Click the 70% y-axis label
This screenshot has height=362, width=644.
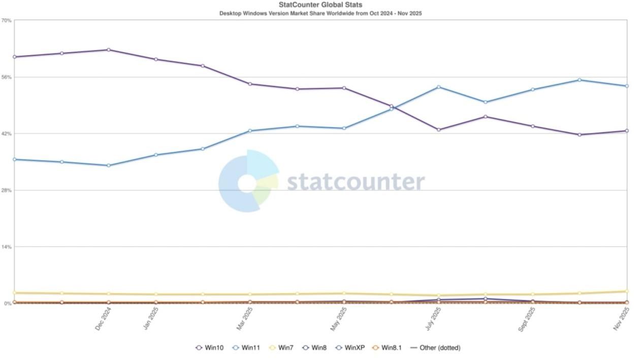point(6,20)
